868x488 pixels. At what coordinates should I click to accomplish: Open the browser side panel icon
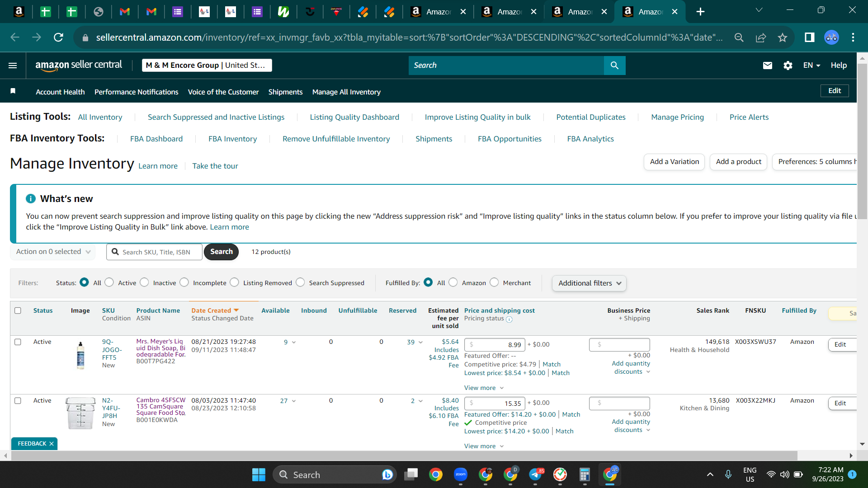tap(809, 38)
